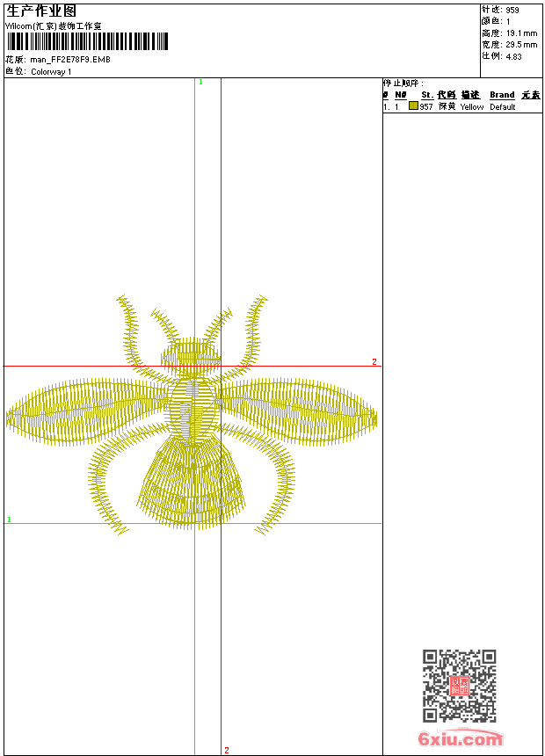Click the QR code image
The image size is (545, 756).
[460, 686]
